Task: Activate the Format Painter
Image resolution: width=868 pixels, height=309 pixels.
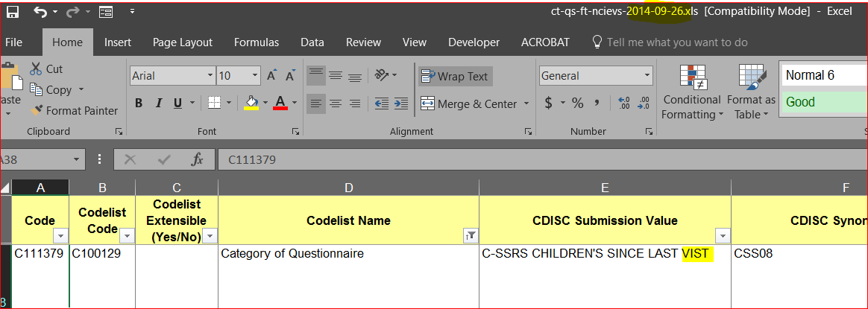Action: tap(74, 110)
